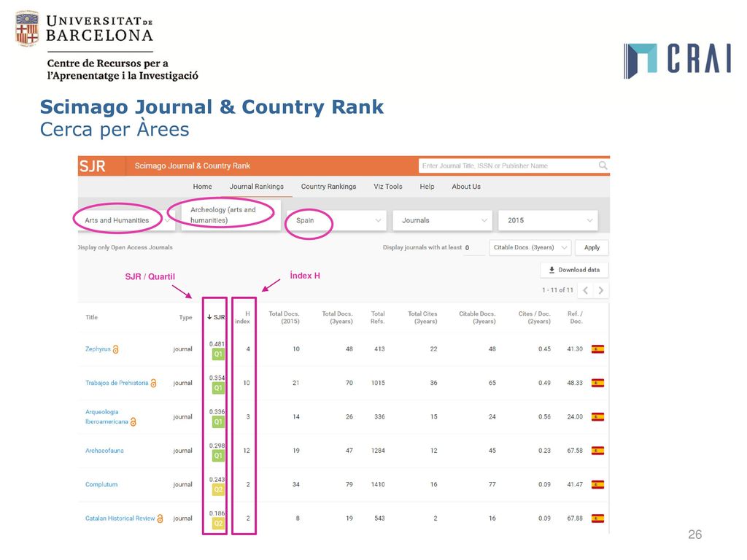Click the Download data button
The width and height of the screenshot is (747, 560).
point(574,270)
